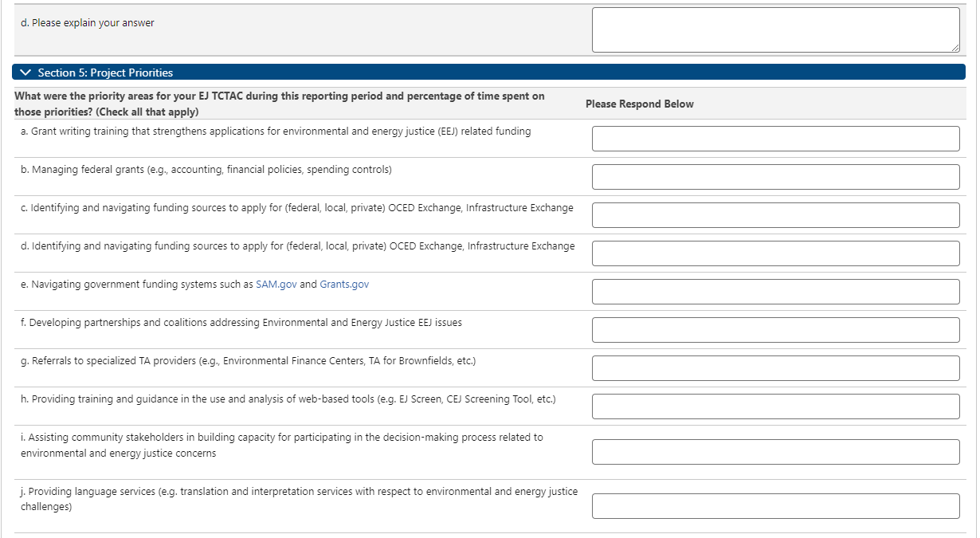Click the field for assisting community stakeholders
Image resolution: width=980 pixels, height=538 pixels.
click(x=775, y=452)
